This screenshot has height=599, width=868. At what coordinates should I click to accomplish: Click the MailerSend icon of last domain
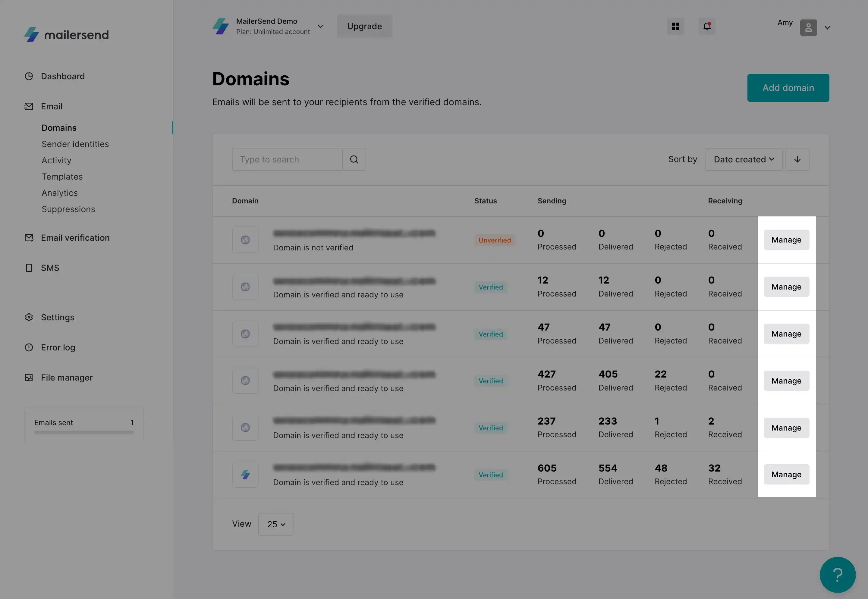(245, 475)
